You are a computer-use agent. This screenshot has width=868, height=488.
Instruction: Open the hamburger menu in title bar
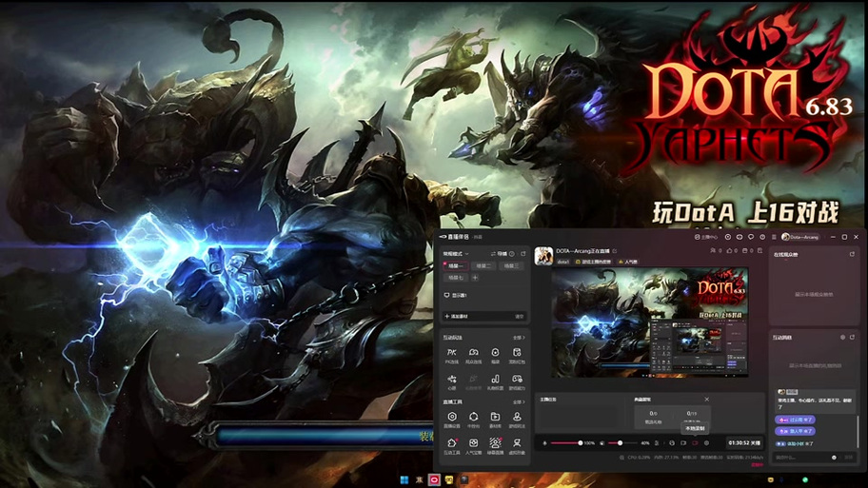pyautogui.click(x=774, y=237)
